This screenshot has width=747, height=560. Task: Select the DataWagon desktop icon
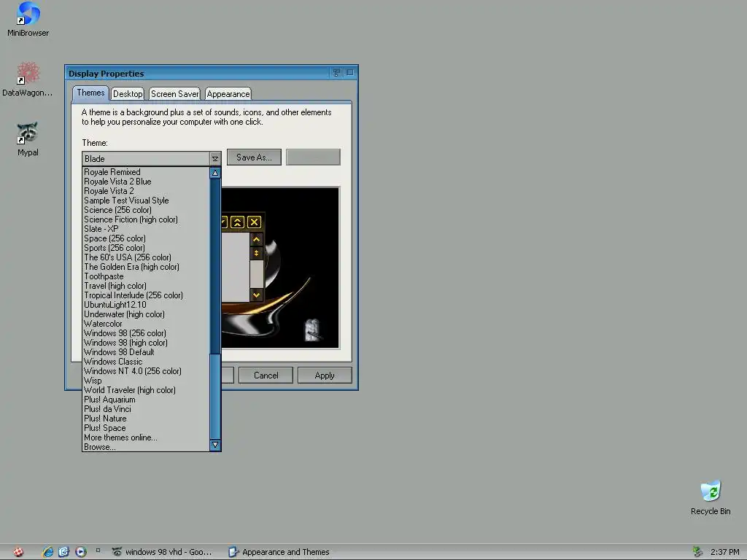pyautogui.click(x=28, y=79)
